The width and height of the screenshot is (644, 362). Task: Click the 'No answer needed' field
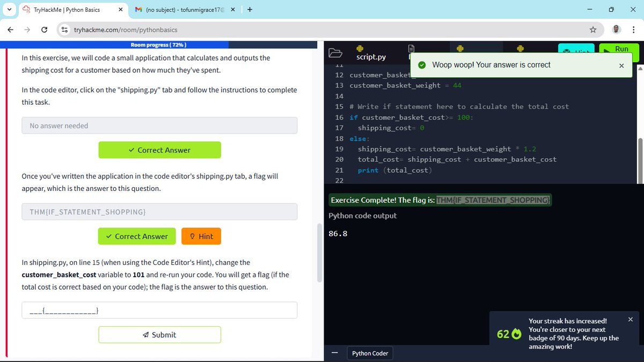click(x=159, y=125)
